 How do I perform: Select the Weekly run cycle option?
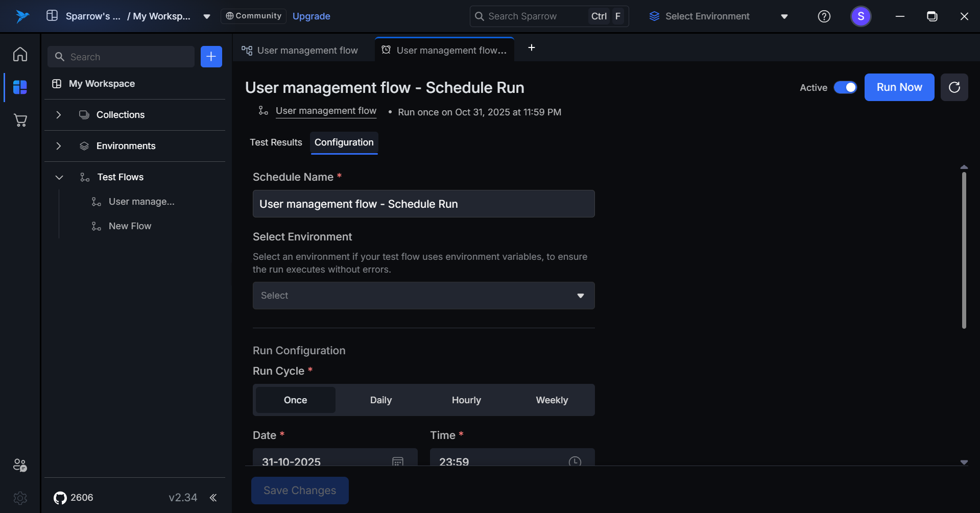552,400
